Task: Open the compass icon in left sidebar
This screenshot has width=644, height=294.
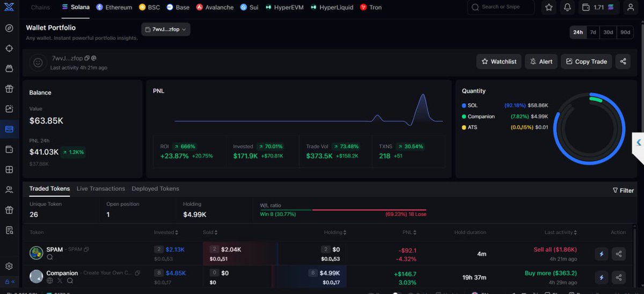Action: pyautogui.click(x=9, y=28)
